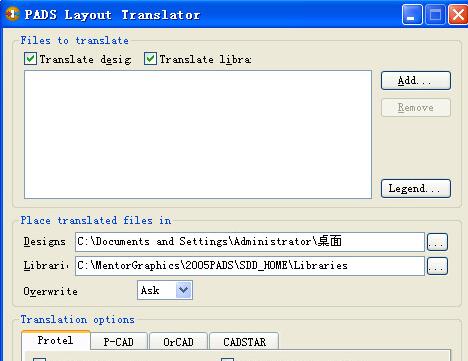468x361 pixels.
Task: Minimize the PADS Layout Translator window
Action: click(412, 14)
